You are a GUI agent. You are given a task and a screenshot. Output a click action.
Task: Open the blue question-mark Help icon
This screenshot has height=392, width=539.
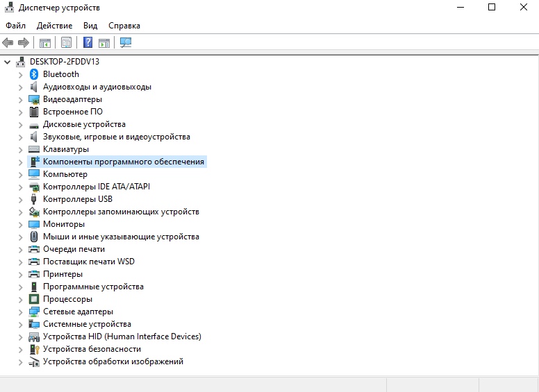(x=88, y=42)
